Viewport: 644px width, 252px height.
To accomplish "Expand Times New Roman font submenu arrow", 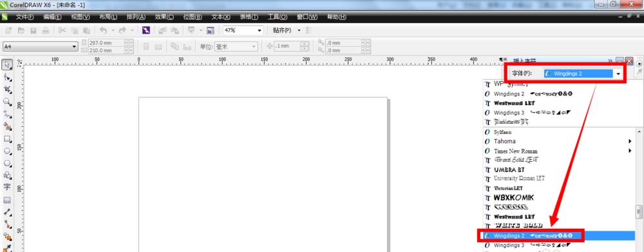I will tap(630, 151).
